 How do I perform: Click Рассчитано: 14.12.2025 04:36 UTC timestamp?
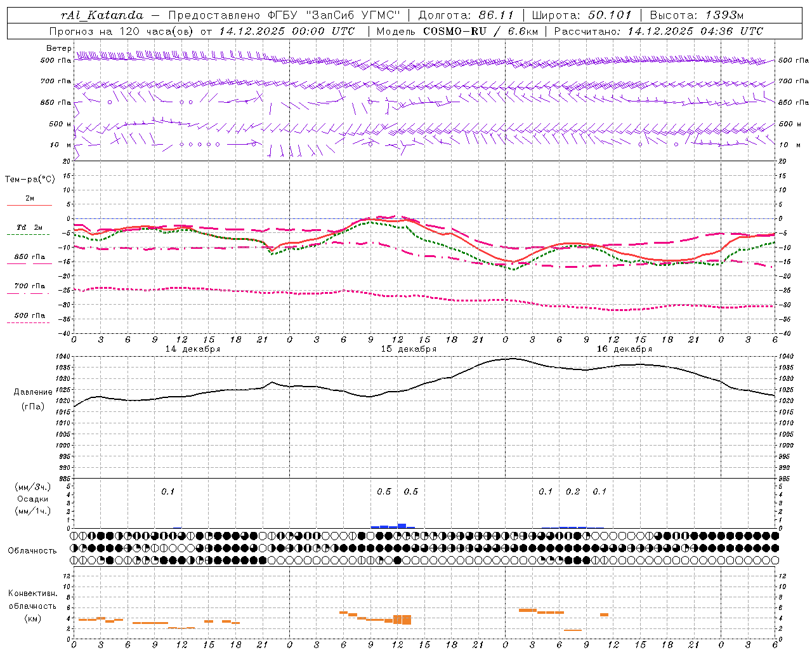[x=658, y=31]
